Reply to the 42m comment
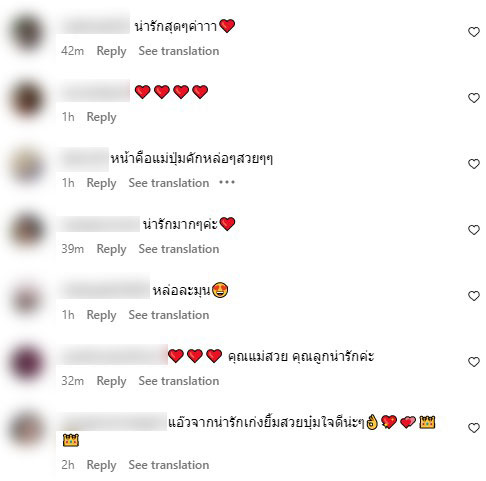The image size is (486, 481). click(111, 51)
